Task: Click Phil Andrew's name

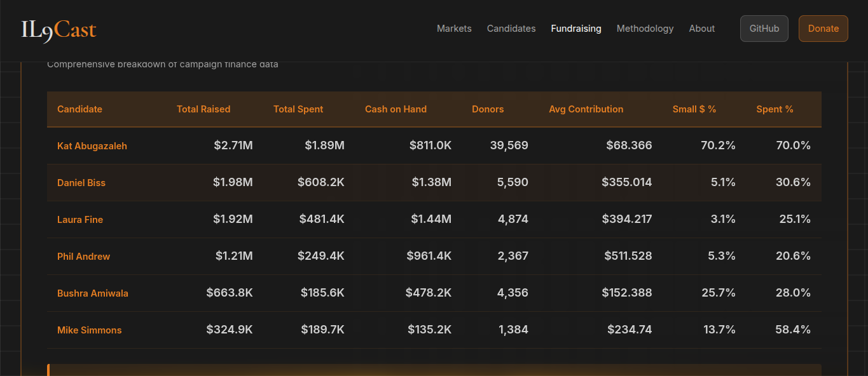Action: tap(83, 257)
